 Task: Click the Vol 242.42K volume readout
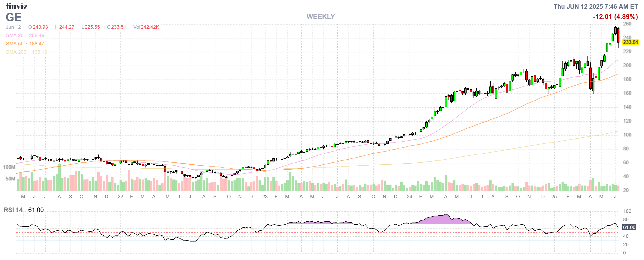click(147, 28)
